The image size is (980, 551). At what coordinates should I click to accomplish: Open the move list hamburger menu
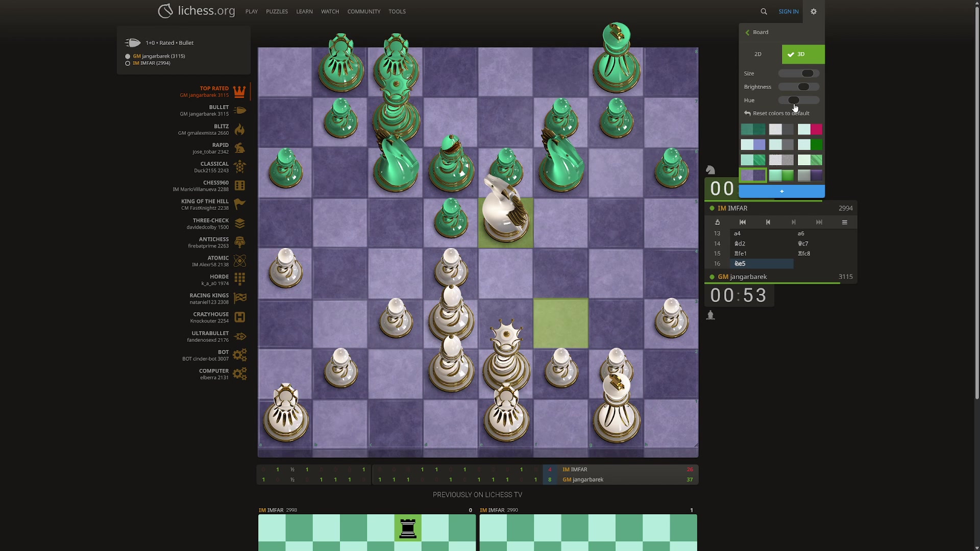click(x=845, y=222)
